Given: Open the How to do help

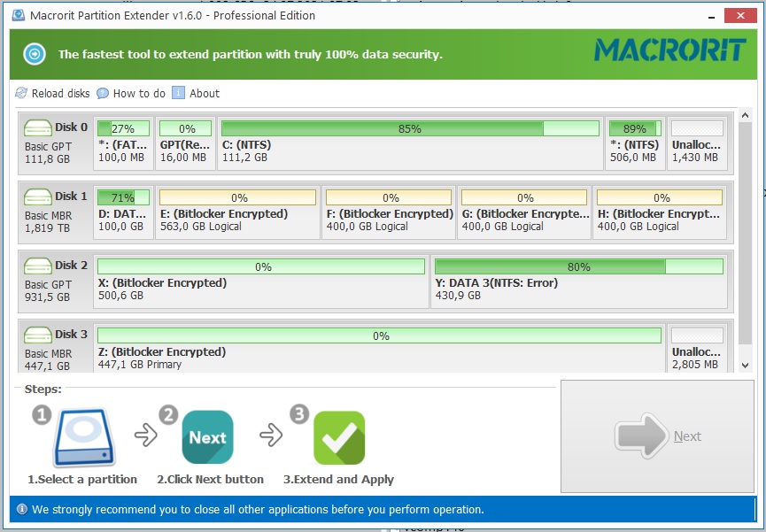Looking at the screenshot, I should pos(103,93).
